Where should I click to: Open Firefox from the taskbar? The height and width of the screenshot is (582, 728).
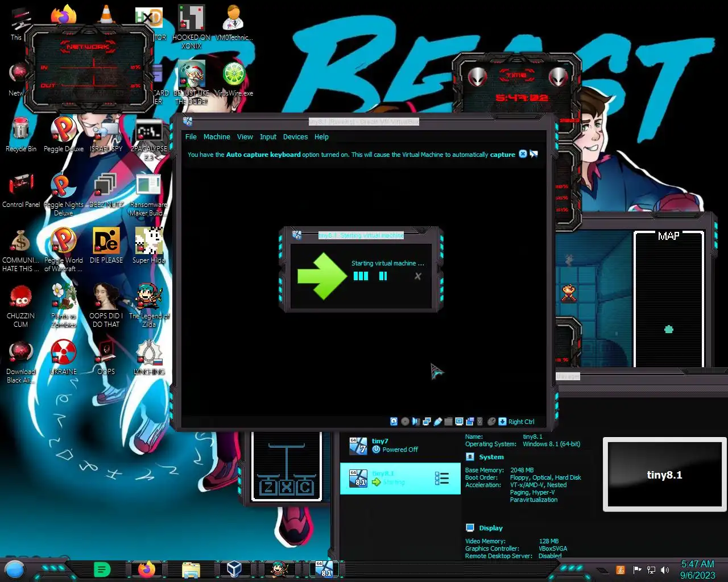147,569
